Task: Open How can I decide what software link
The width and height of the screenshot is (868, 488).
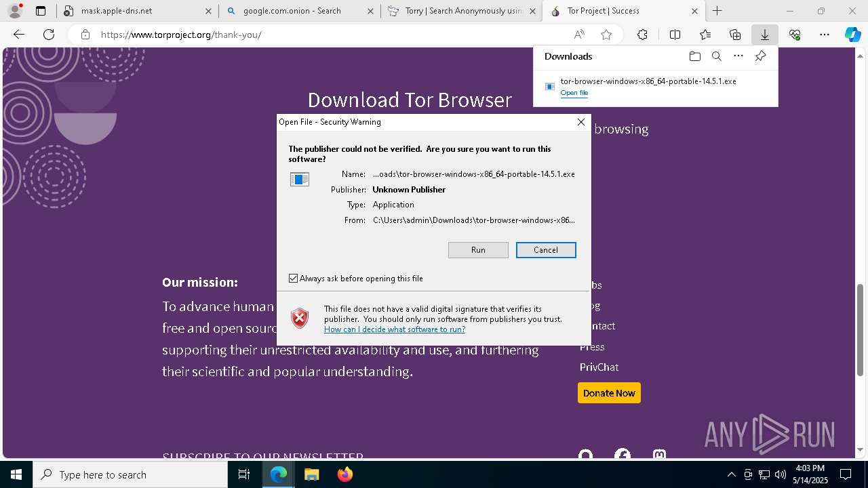Action: 395,329
